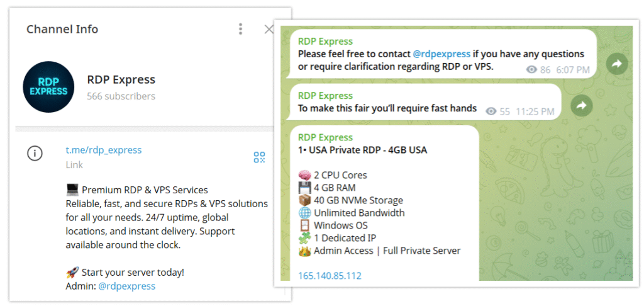Close the Channel Info panel

(x=269, y=29)
